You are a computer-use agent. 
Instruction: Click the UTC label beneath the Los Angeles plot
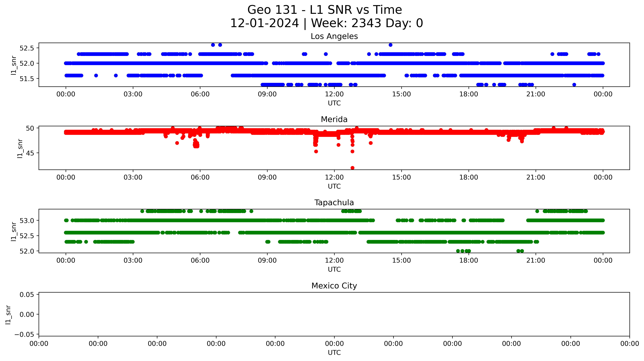(x=334, y=103)
